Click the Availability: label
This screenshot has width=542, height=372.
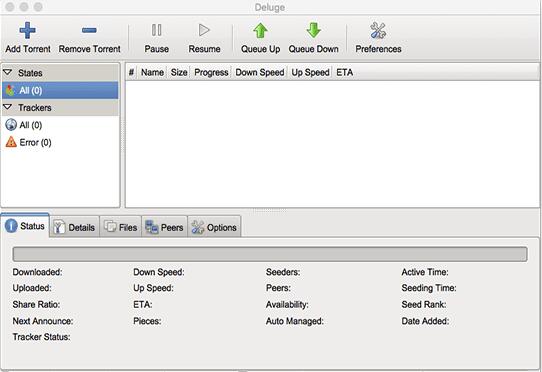(x=287, y=305)
